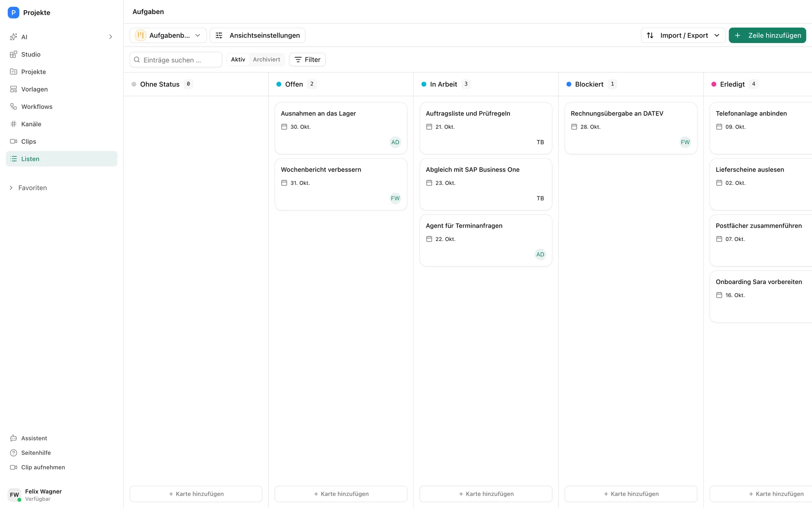Click the FW avatar on Rechnungsübergabe an DATEV

click(685, 142)
